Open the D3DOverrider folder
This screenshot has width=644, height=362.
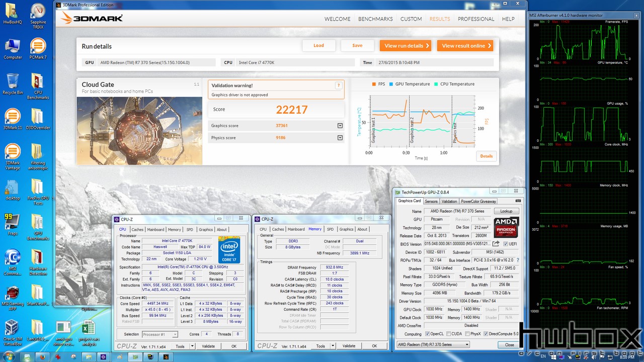[x=38, y=119]
